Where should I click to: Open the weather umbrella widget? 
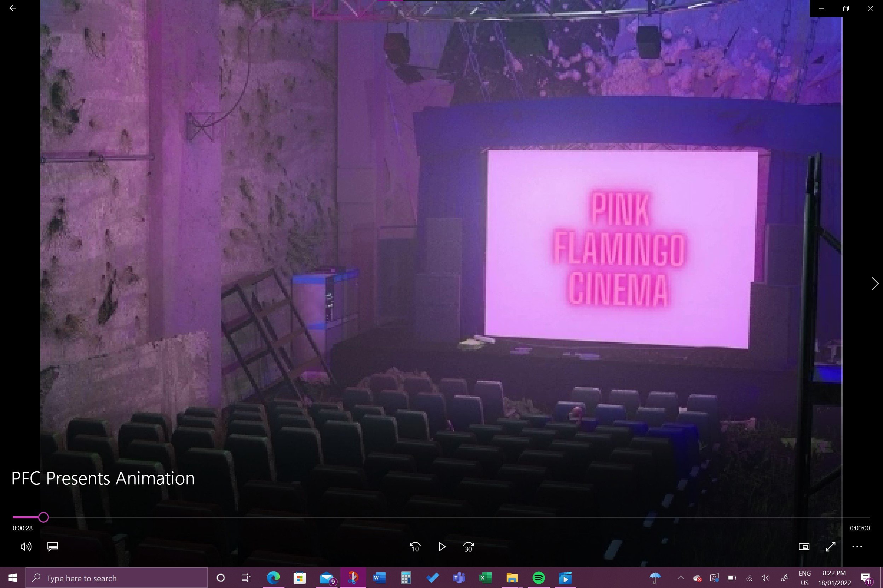coord(655,578)
